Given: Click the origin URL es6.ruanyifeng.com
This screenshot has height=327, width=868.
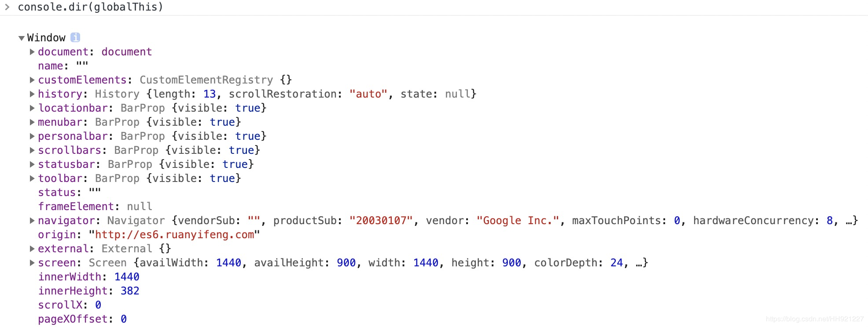Looking at the screenshot, I should [x=174, y=235].
